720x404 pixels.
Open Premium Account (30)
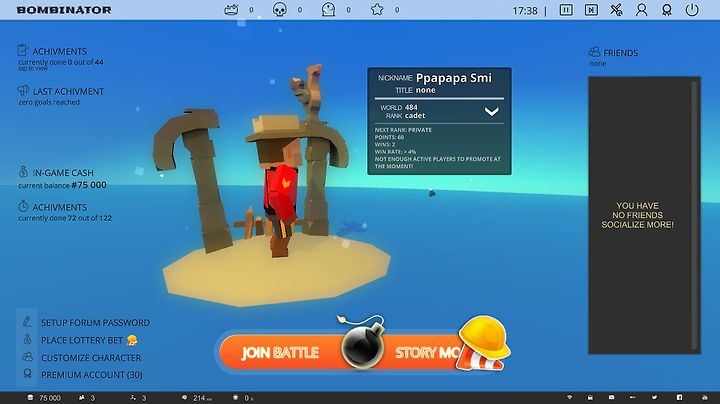click(x=91, y=375)
